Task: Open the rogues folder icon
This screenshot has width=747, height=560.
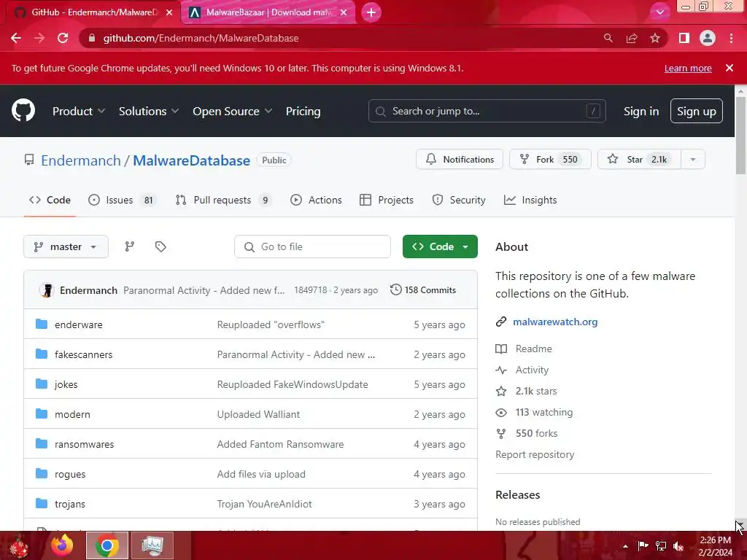Action: click(42, 474)
